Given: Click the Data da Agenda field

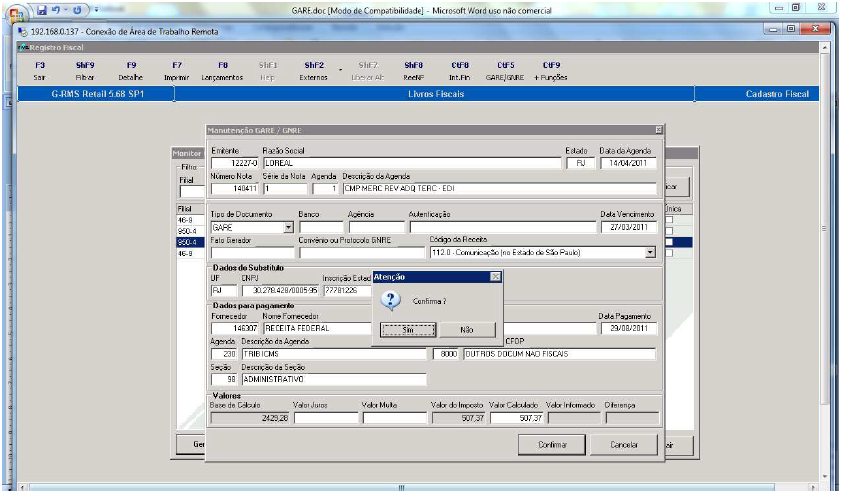Looking at the screenshot, I should [x=628, y=163].
